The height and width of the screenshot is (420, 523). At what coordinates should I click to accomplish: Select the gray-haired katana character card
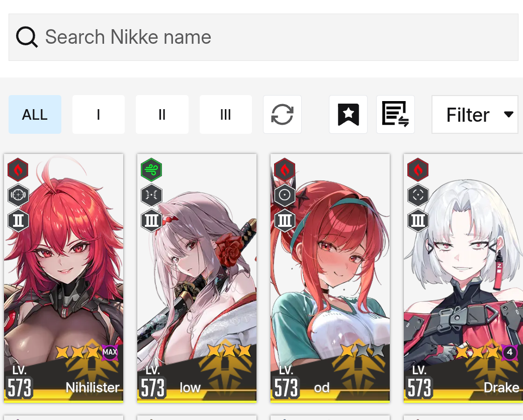tap(197, 278)
